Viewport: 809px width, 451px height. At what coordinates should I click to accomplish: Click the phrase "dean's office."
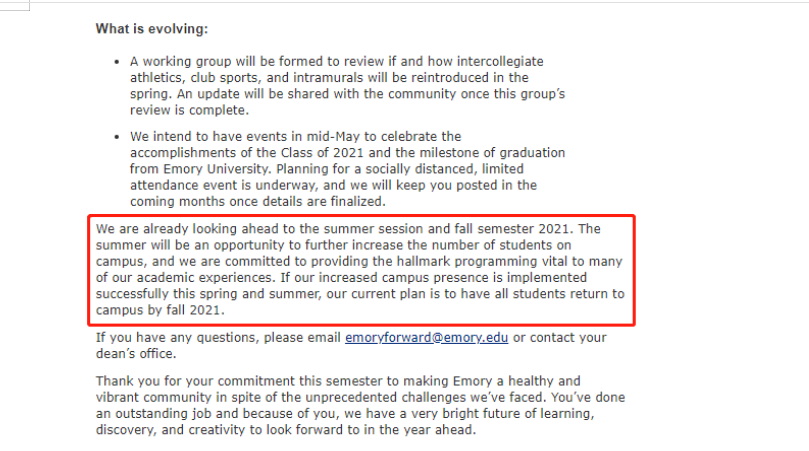click(x=136, y=354)
